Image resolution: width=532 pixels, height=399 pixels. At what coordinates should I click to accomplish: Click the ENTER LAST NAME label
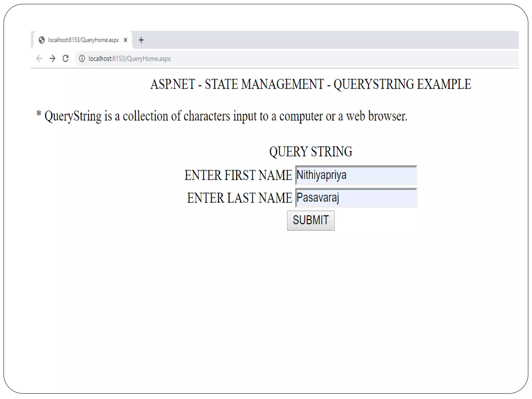click(x=240, y=198)
